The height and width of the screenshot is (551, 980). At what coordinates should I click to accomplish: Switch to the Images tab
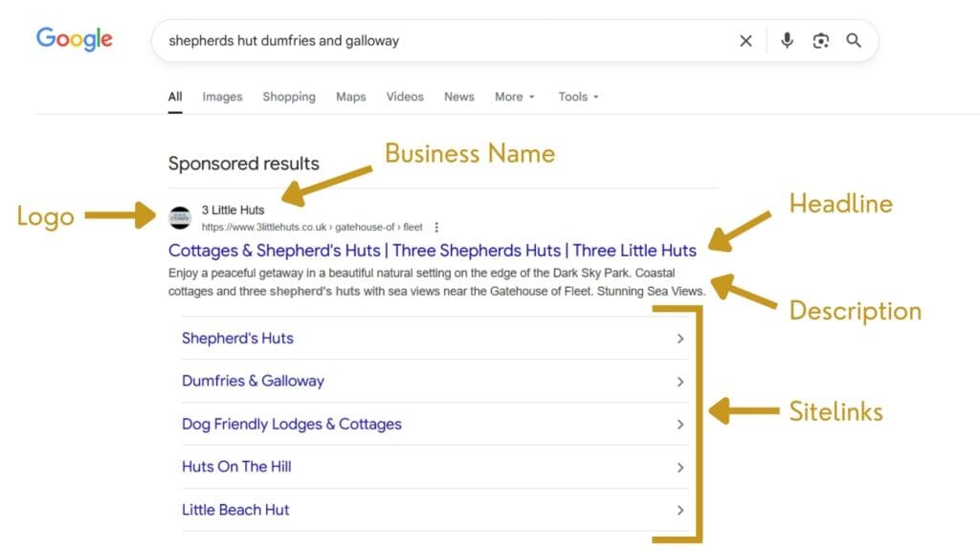[222, 97]
